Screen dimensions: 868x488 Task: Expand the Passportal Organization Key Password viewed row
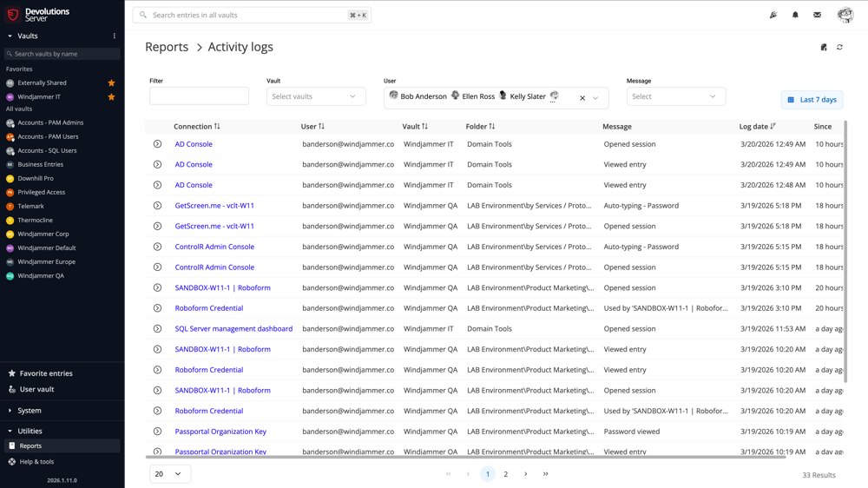[158, 431]
